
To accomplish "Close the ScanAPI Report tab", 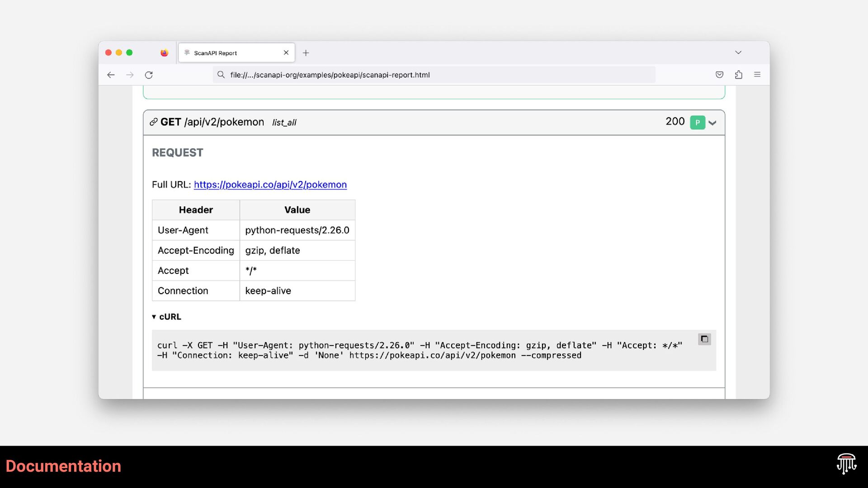I will coord(286,53).
